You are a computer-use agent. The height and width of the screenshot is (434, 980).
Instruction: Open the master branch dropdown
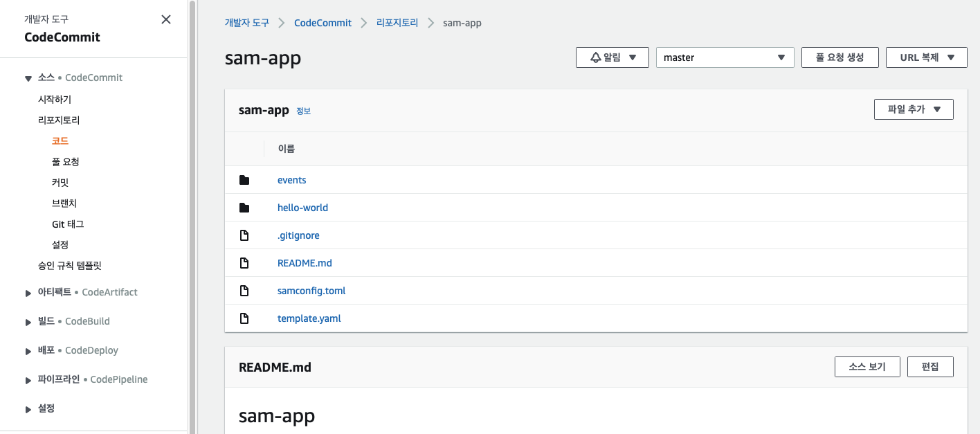pos(725,57)
